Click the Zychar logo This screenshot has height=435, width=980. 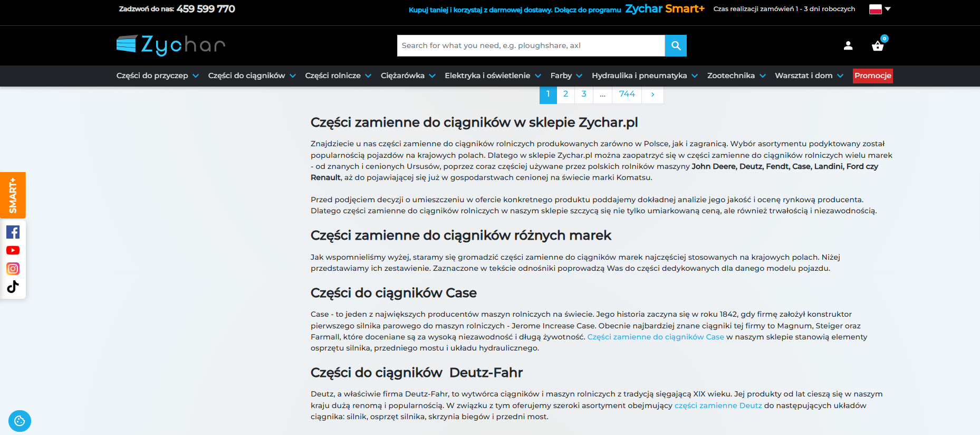click(x=171, y=45)
